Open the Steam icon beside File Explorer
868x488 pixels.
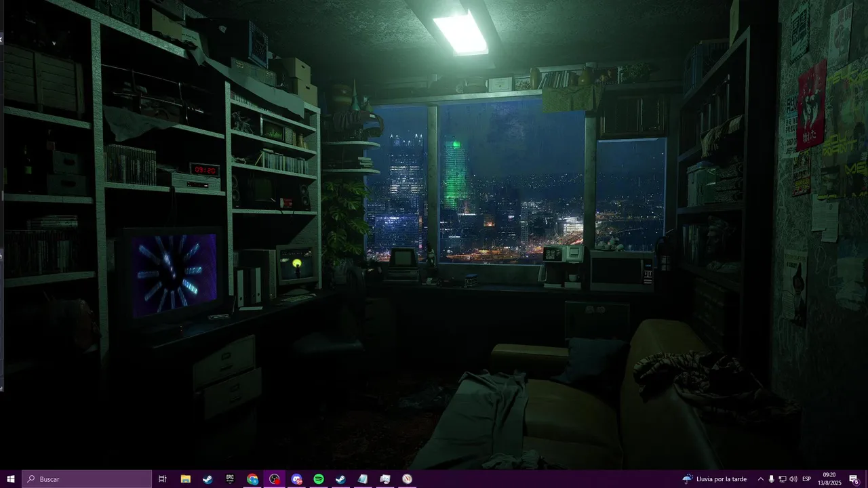click(208, 479)
